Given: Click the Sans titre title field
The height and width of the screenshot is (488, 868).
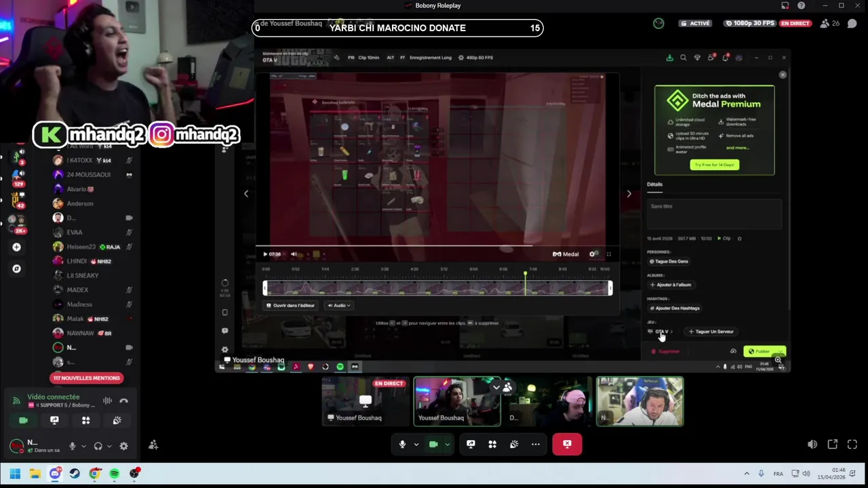Looking at the screenshot, I should point(715,216).
